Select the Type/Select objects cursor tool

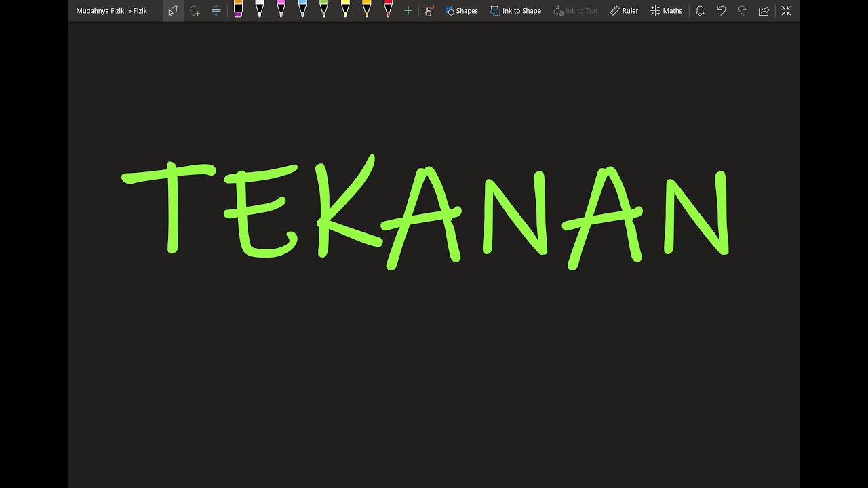174,10
